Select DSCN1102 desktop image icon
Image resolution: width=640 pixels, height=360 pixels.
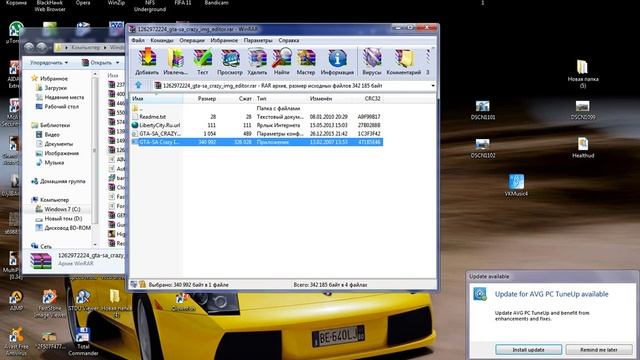(483, 149)
